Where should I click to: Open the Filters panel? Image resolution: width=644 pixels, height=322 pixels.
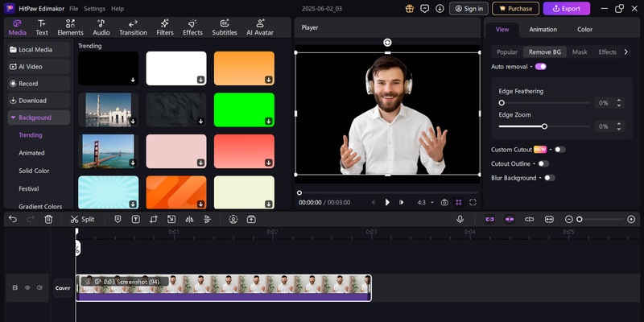click(x=165, y=27)
